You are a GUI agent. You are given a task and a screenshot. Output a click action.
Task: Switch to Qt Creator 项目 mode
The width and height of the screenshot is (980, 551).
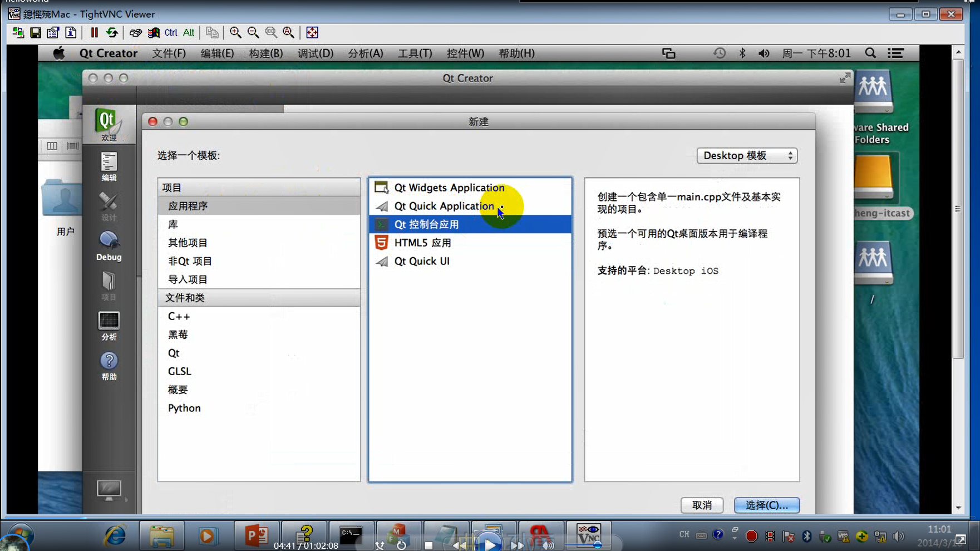tap(109, 286)
